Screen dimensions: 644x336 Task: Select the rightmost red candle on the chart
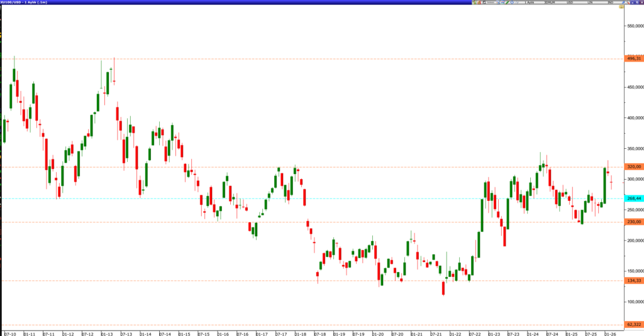(611, 182)
